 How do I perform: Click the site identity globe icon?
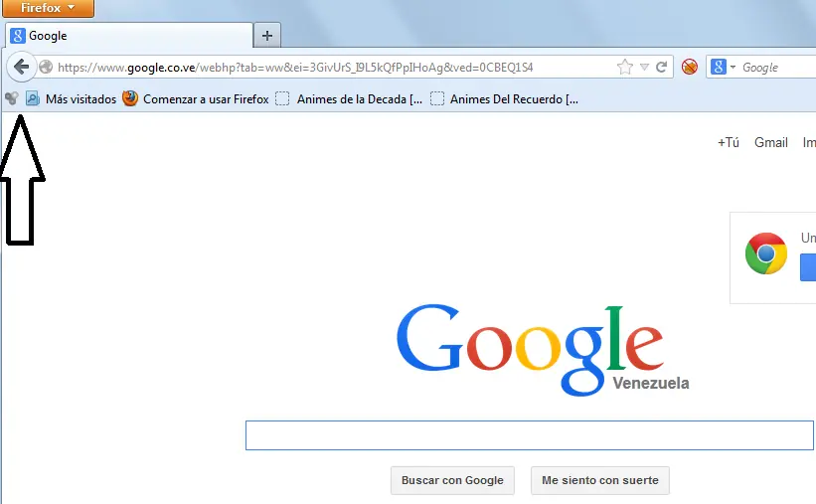46,68
